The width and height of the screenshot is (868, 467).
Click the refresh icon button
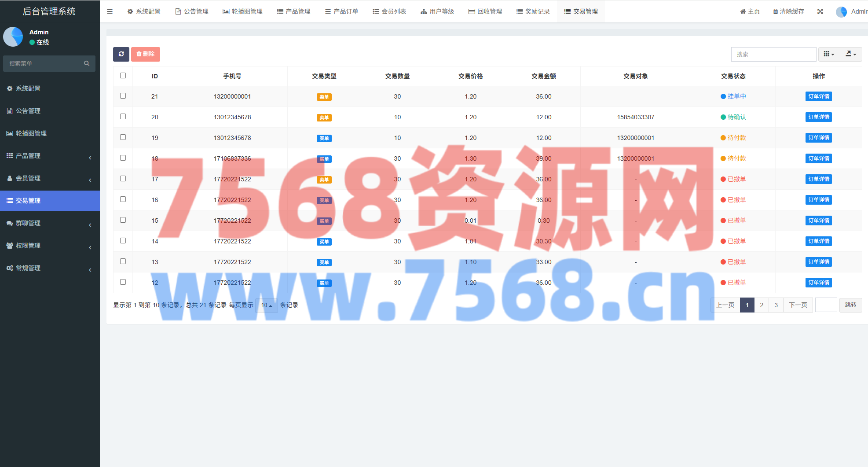coord(121,54)
